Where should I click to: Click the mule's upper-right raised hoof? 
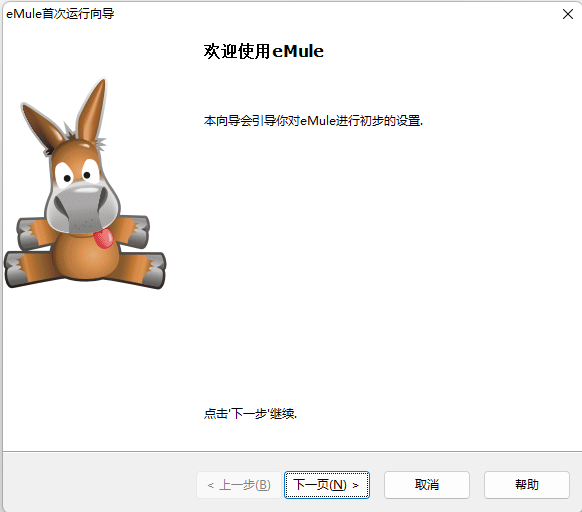tap(140, 231)
